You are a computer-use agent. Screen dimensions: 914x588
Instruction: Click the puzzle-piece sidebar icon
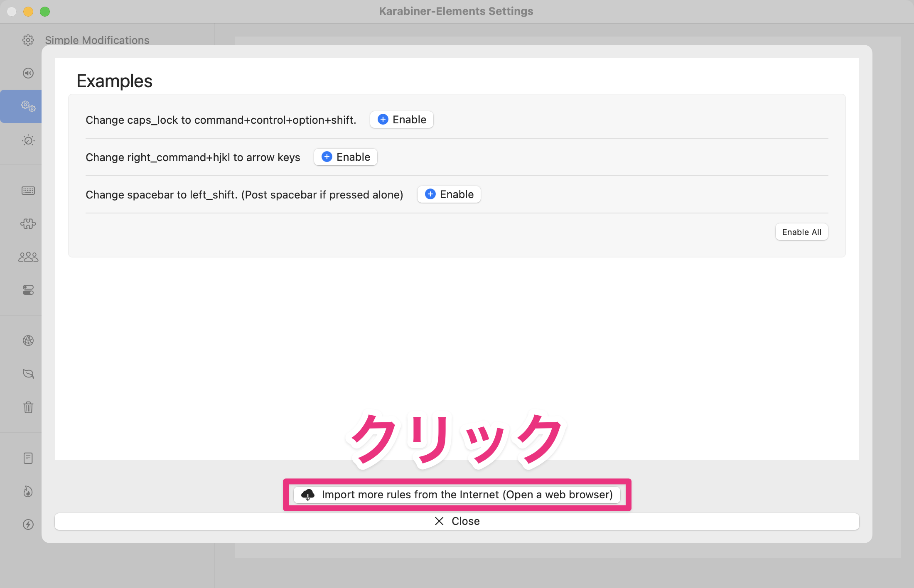pyautogui.click(x=27, y=223)
